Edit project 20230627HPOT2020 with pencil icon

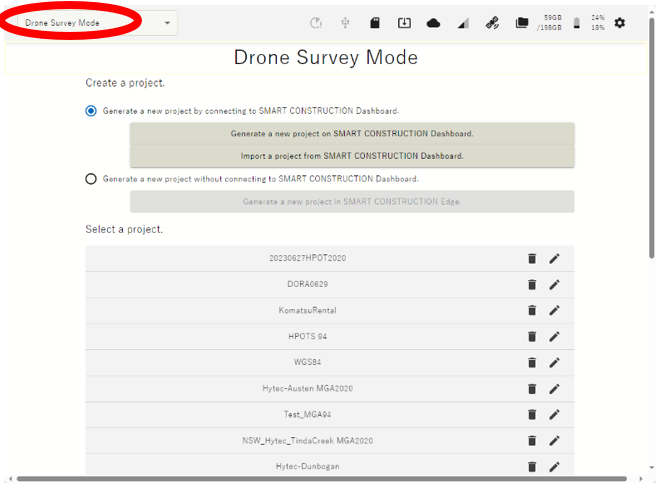tap(554, 258)
